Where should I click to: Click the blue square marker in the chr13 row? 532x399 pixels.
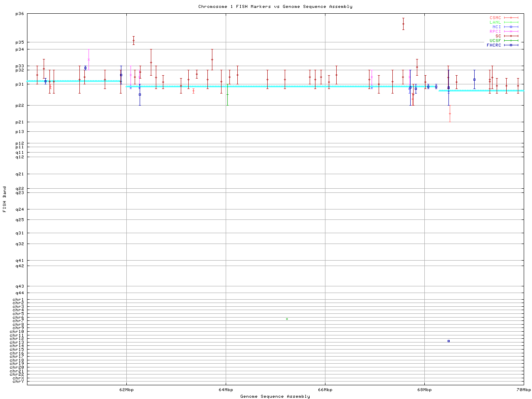pos(448,341)
